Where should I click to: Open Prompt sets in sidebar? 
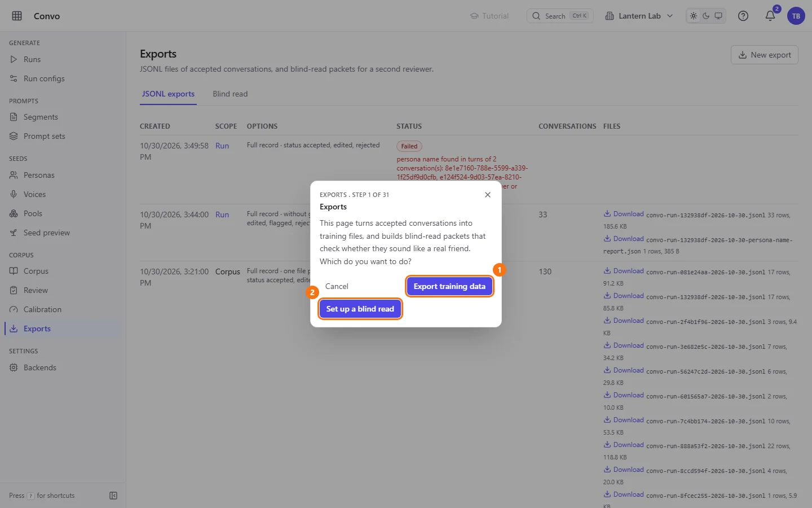point(63,136)
